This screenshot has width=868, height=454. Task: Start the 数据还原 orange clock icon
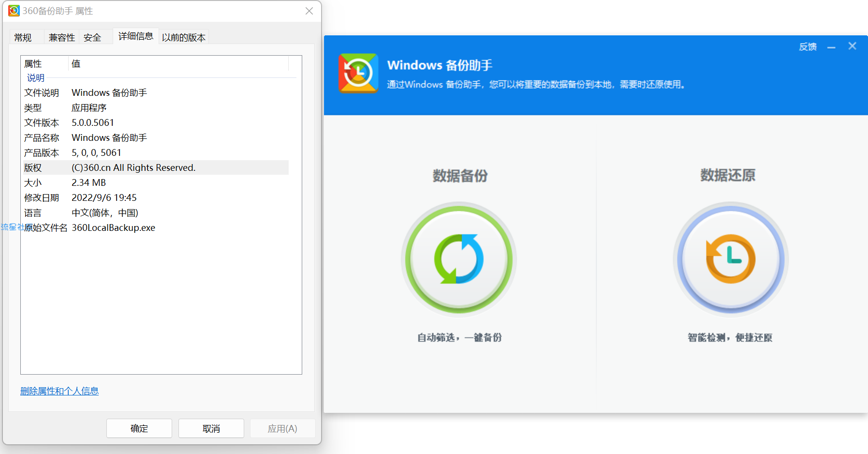click(x=731, y=259)
